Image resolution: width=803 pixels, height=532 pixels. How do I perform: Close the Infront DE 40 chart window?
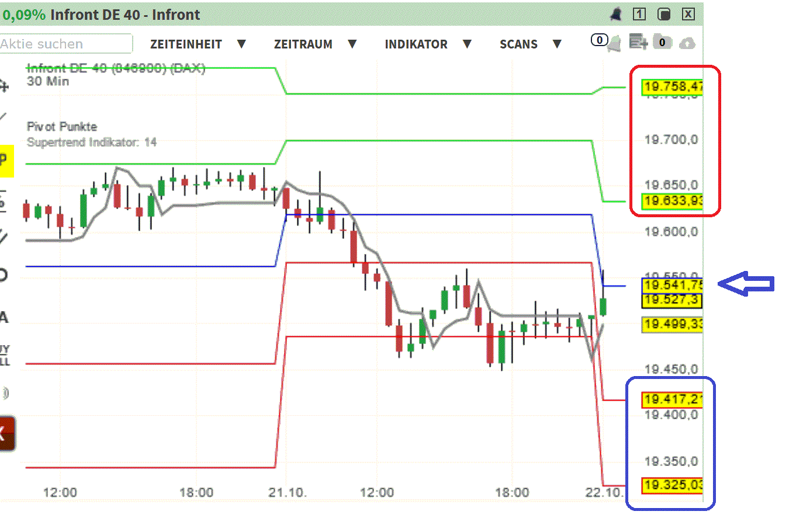click(x=688, y=14)
